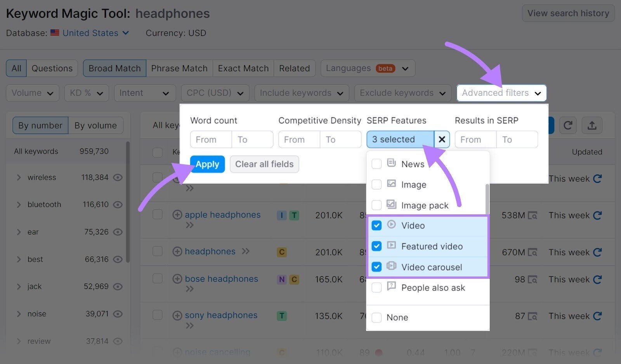Switch to sorting By volume
The image size is (621, 364).
pos(95,125)
